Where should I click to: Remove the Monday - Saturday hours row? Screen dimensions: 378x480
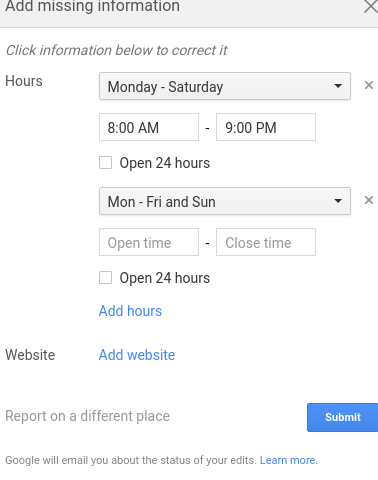(x=369, y=85)
